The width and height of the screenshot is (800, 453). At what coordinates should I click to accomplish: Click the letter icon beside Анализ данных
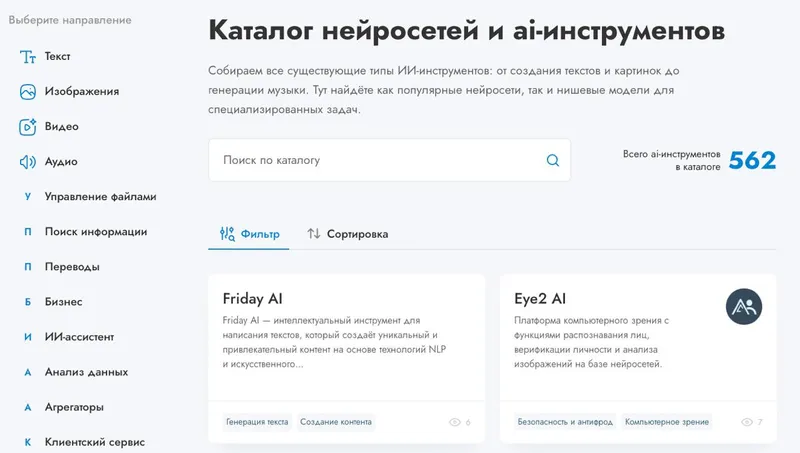click(28, 372)
